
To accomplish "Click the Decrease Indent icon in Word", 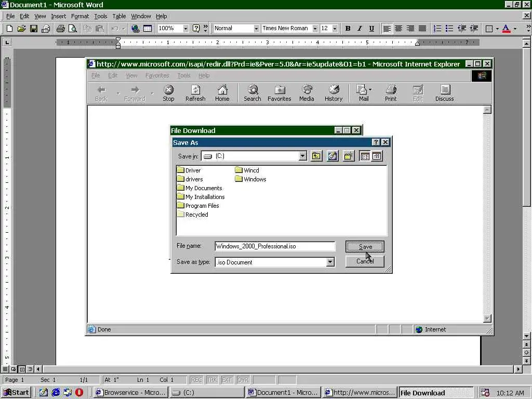I will 462,29.
